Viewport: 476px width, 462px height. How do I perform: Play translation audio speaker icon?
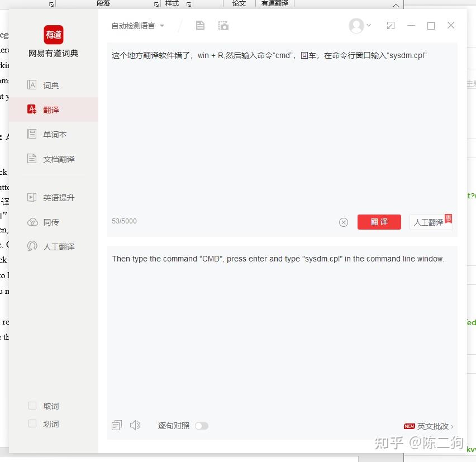coord(135,425)
